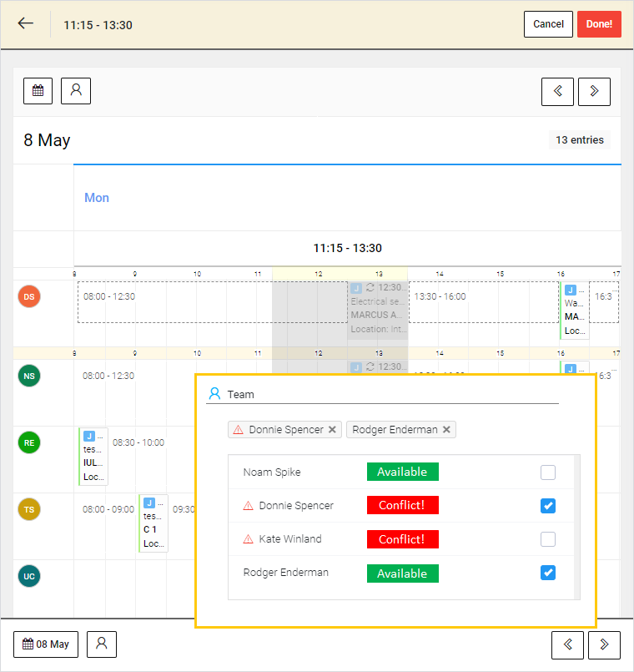Open the calendar picker in top toolbar
This screenshot has height=672, width=634.
[x=38, y=91]
